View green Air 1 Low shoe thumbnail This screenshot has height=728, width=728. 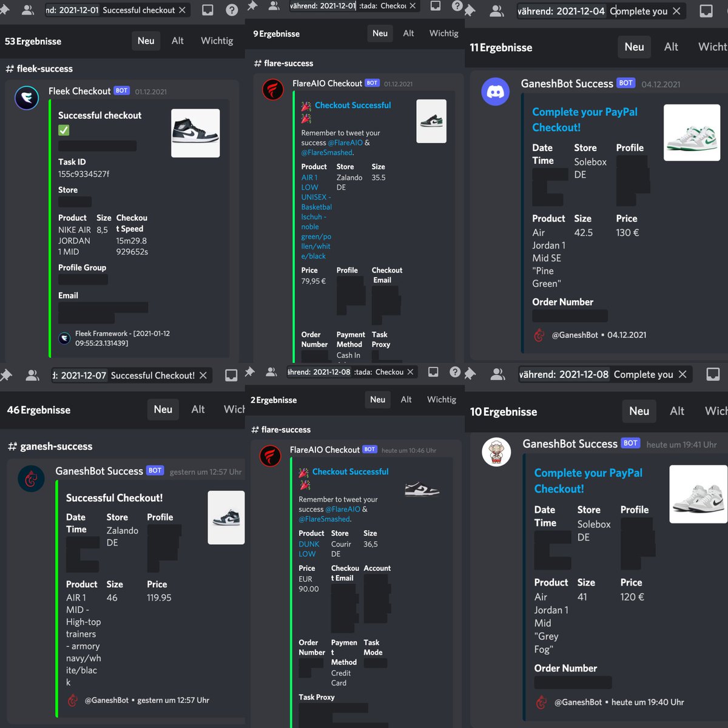(431, 121)
